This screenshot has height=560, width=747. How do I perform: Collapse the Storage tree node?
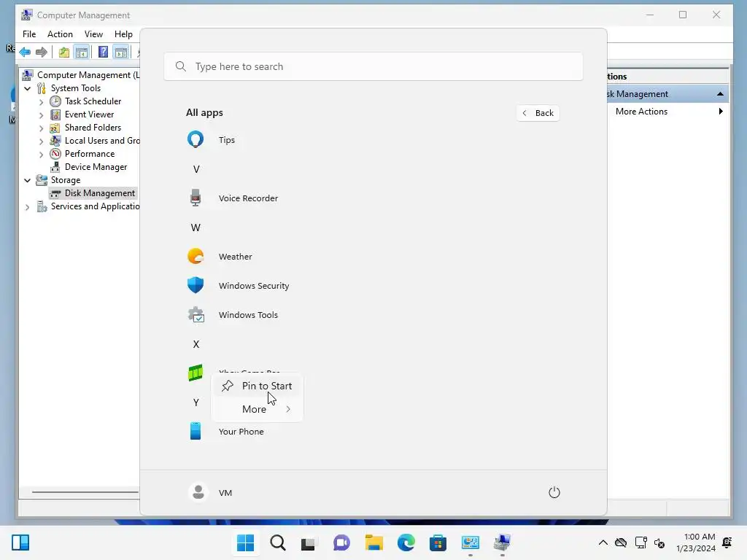27,181
